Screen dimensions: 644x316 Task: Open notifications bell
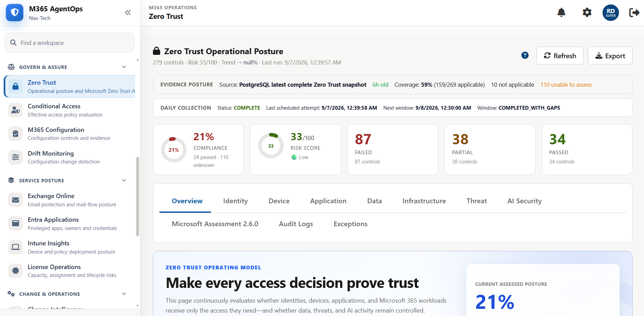[561, 13]
